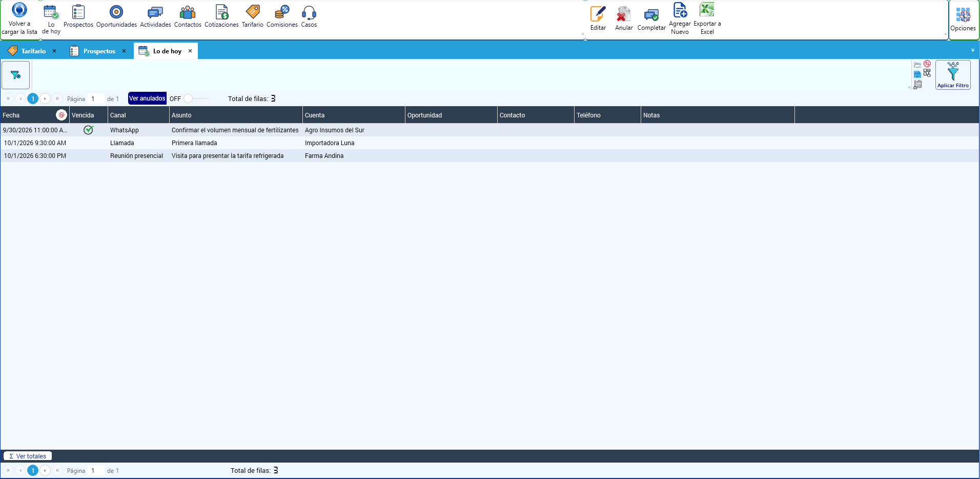
Task: Open the saved-filter folder icon
Action: point(917,65)
